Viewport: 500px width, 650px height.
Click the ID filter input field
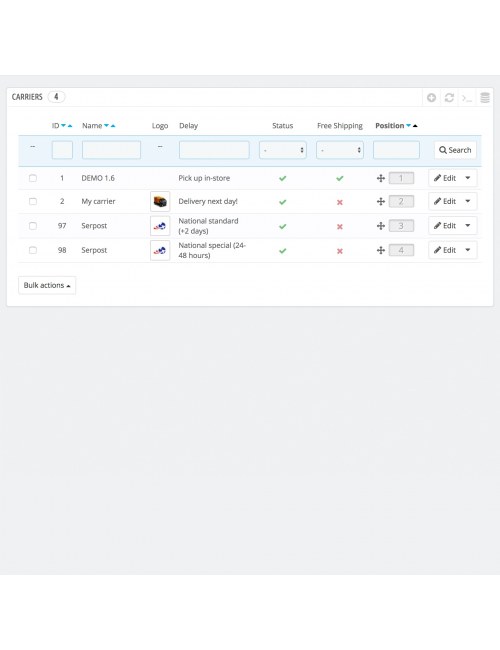62,150
